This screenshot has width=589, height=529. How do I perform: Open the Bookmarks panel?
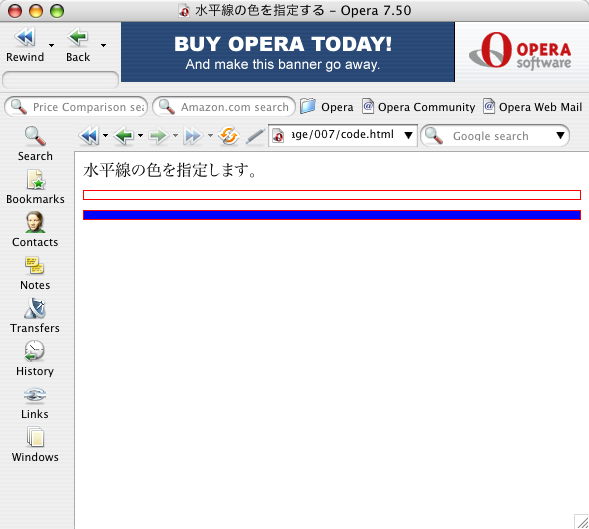pos(35,187)
